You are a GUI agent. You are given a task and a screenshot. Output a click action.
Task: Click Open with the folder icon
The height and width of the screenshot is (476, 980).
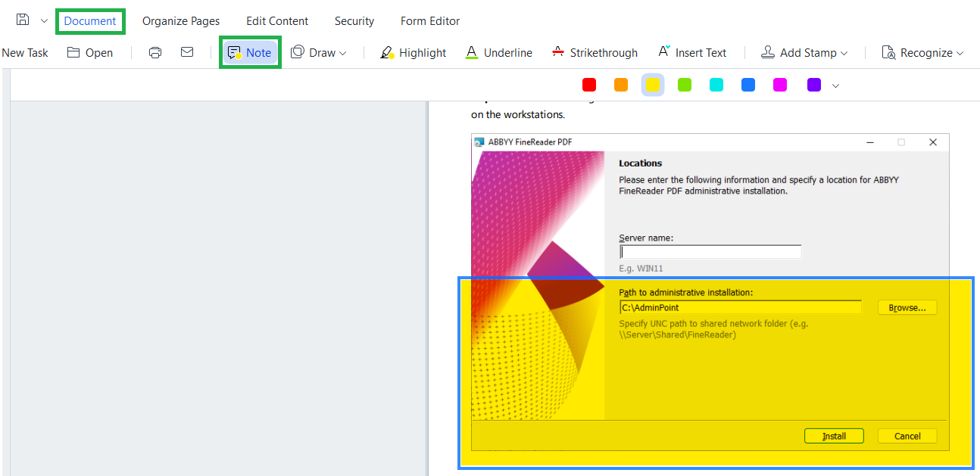pyautogui.click(x=90, y=52)
